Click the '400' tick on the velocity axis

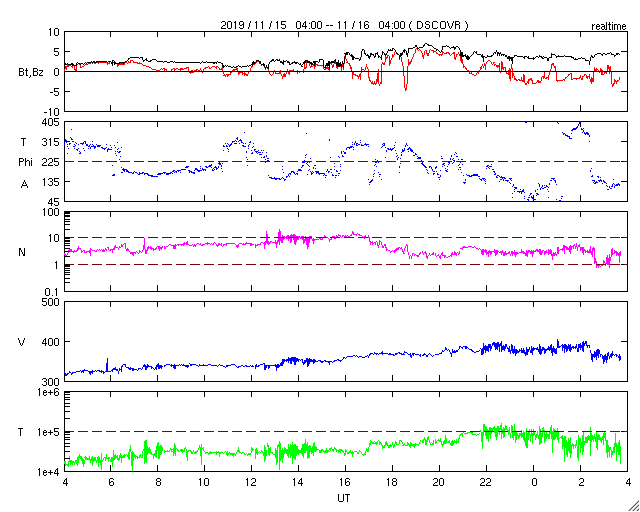52,342
